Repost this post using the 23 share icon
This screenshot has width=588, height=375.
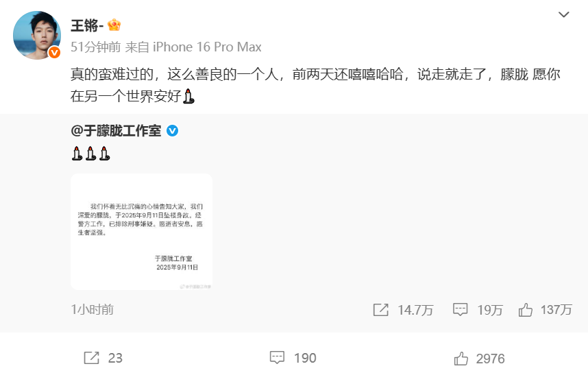(92, 358)
